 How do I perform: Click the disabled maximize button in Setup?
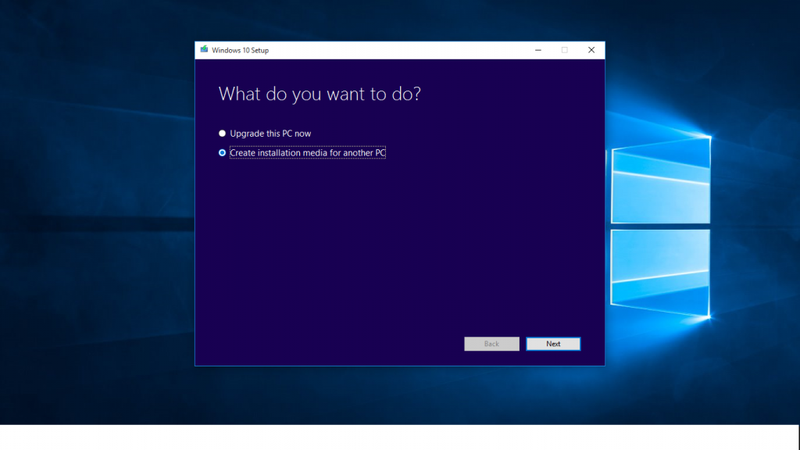pyautogui.click(x=564, y=50)
